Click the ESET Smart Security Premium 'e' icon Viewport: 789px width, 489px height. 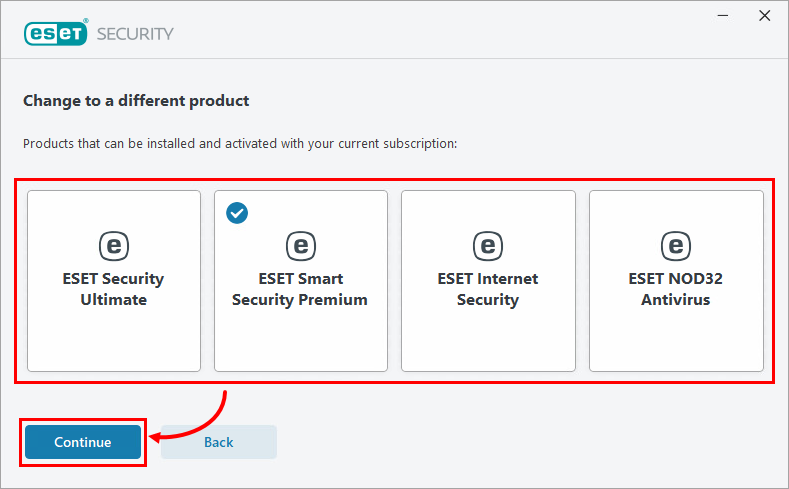300,246
